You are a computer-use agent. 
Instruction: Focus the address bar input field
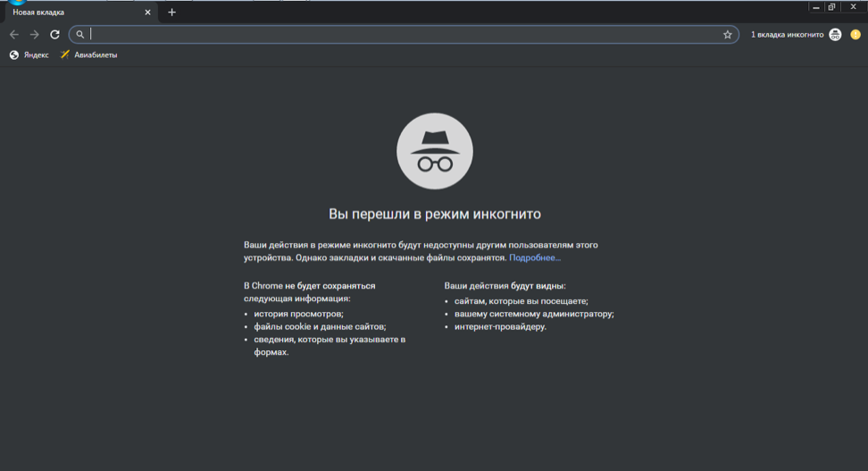(402, 35)
